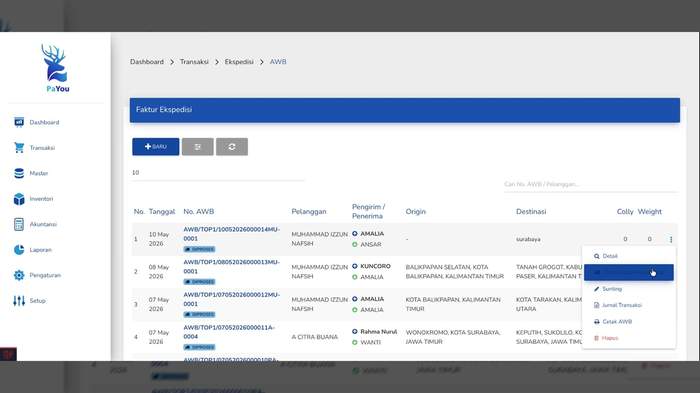Click sender Rahma Nurul in row 4

[378, 331]
